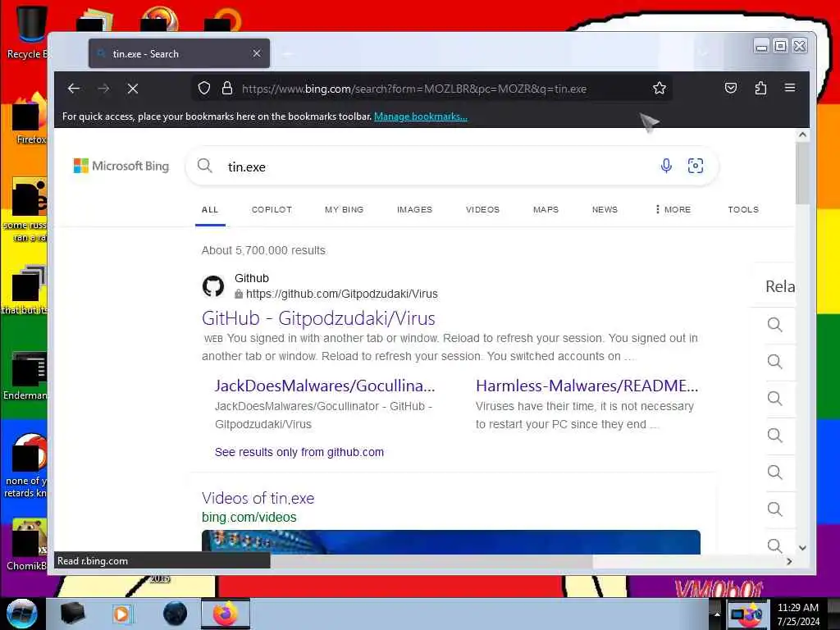Open GitHub - Gitpodzudaki/Virus result
The image size is (840, 630).
tap(319, 318)
